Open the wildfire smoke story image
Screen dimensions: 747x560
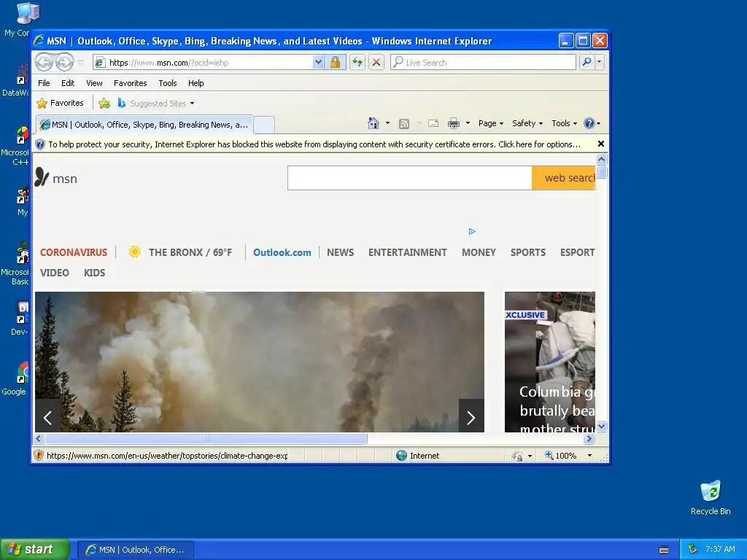click(x=260, y=362)
